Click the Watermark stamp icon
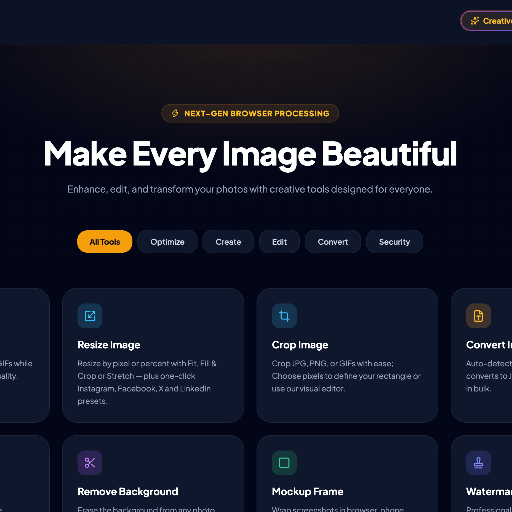This screenshot has width=512, height=512. click(478, 463)
